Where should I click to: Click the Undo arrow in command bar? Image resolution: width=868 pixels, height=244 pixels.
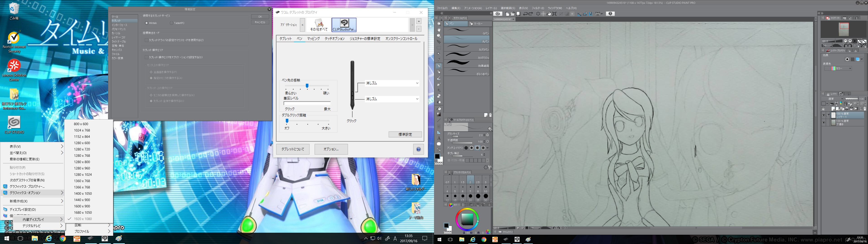[525, 14]
